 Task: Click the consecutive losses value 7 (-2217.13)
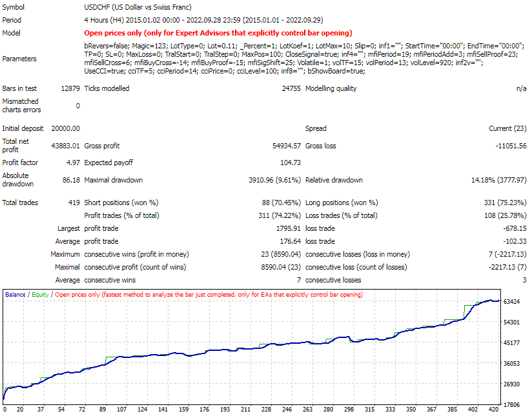click(507, 254)
